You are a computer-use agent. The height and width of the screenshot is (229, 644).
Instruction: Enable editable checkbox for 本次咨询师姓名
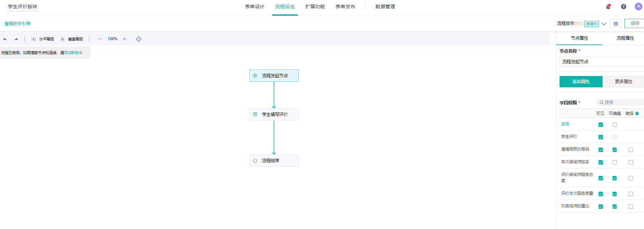615,163
